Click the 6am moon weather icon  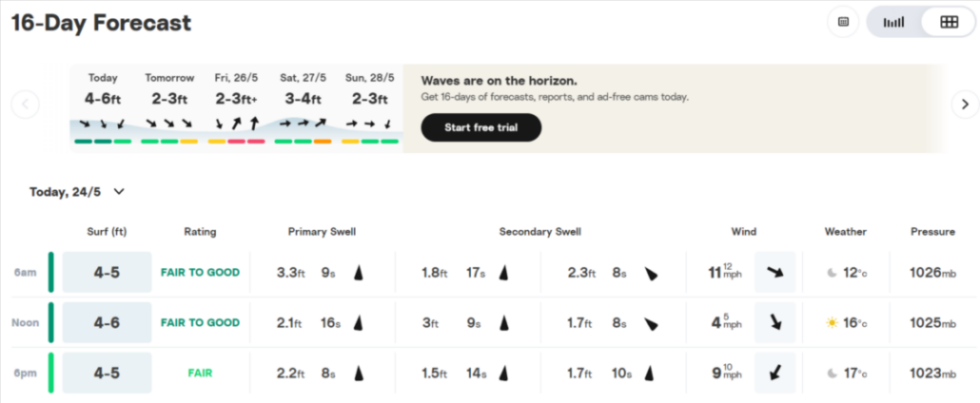coord(832,273)
